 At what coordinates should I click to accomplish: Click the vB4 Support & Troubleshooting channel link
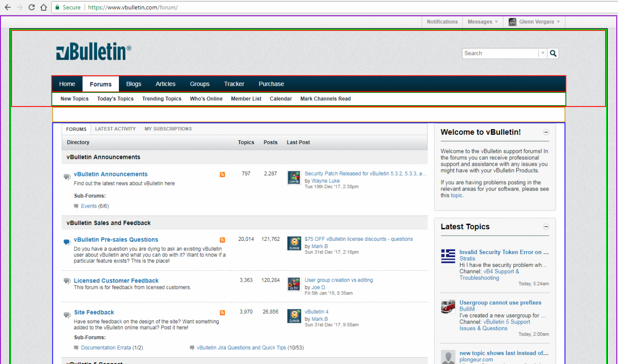(489, 275)
